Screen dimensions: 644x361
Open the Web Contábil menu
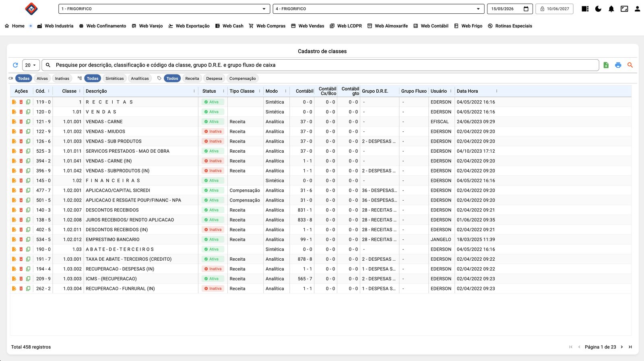click(x=431, y=26)
